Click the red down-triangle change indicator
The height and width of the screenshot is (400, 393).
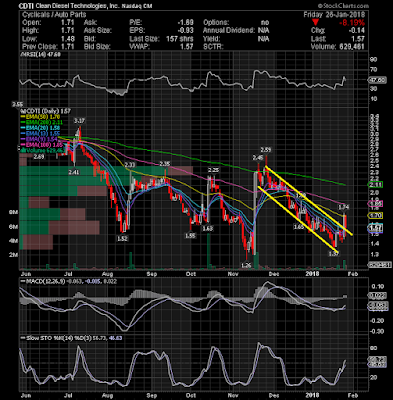pyautogui.click(x=315, y=23)
